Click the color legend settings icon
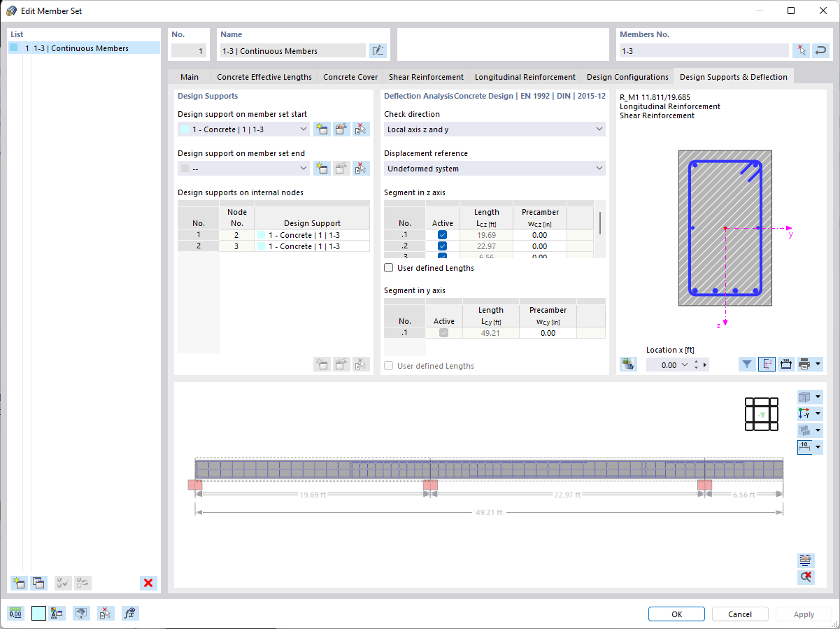The height and width of the screenshot is (629, 840). tap(57, 614)
